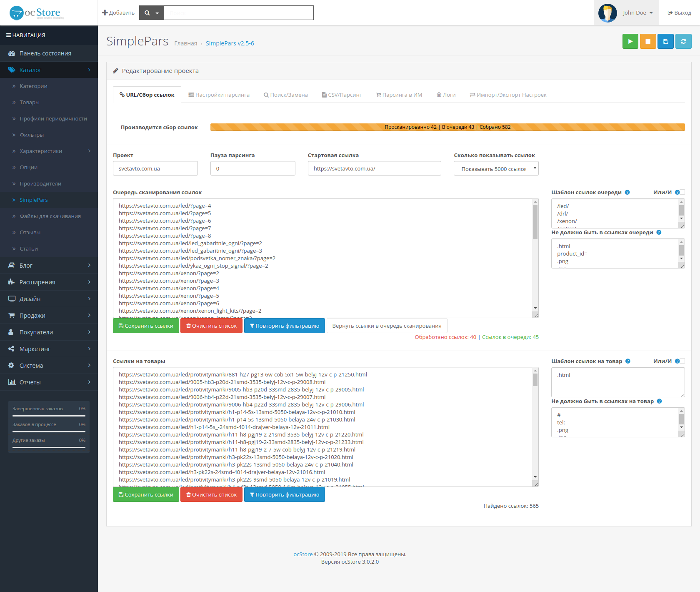Switch to Парсинга в ИМ tab

399,95
